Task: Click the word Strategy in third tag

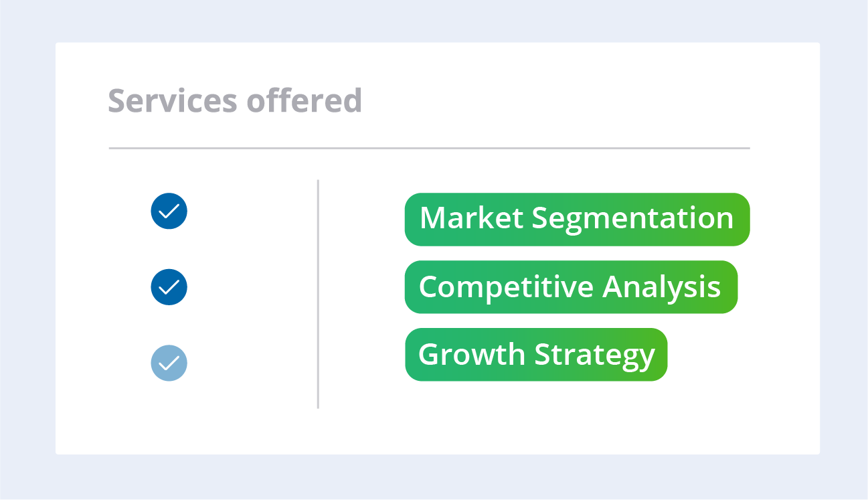Action: tap(595, 355)
